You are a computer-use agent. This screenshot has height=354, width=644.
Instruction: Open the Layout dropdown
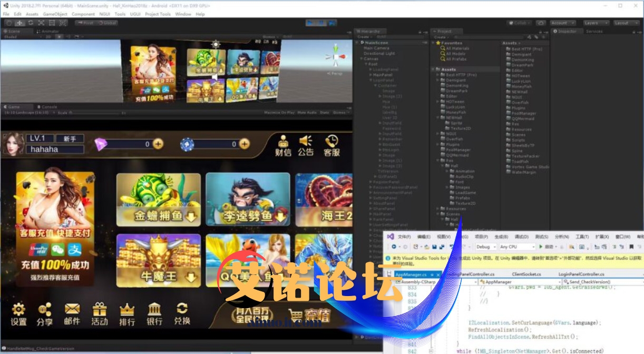[x=626, y=23]
